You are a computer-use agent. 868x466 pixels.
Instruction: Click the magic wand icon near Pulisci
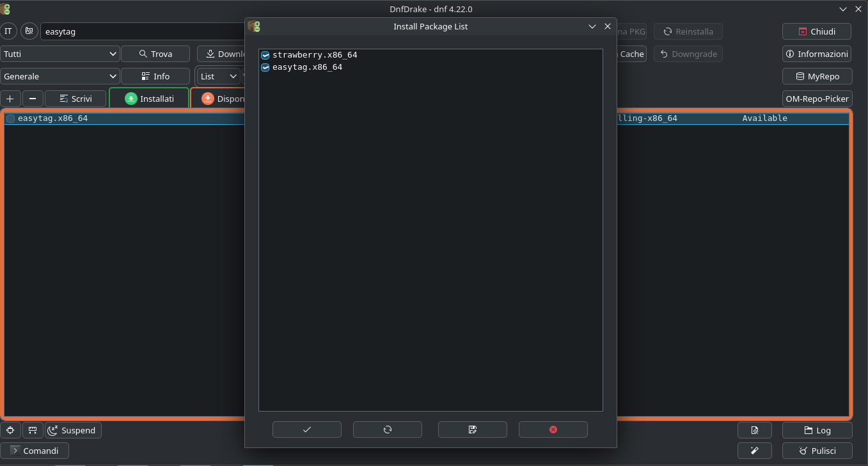pyautogui.click(x=754, y=451)
